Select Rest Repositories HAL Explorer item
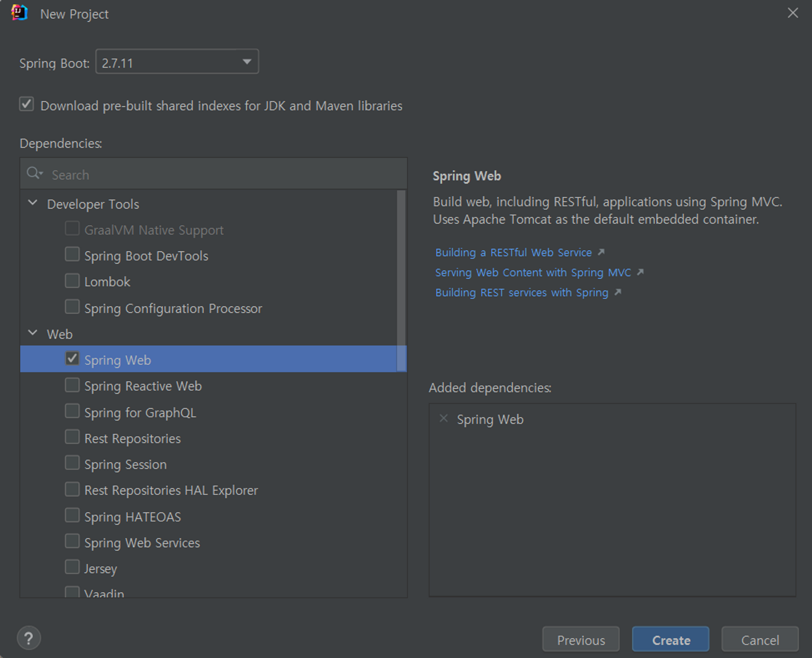This screenshot has width=812, height=658. [x=171, y=490]
